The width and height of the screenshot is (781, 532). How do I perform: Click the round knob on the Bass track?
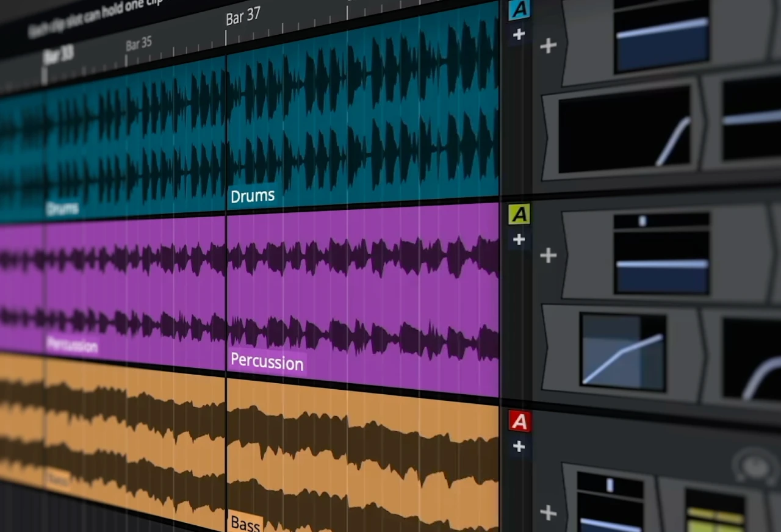pyautogui.click(x=757, y=466)
